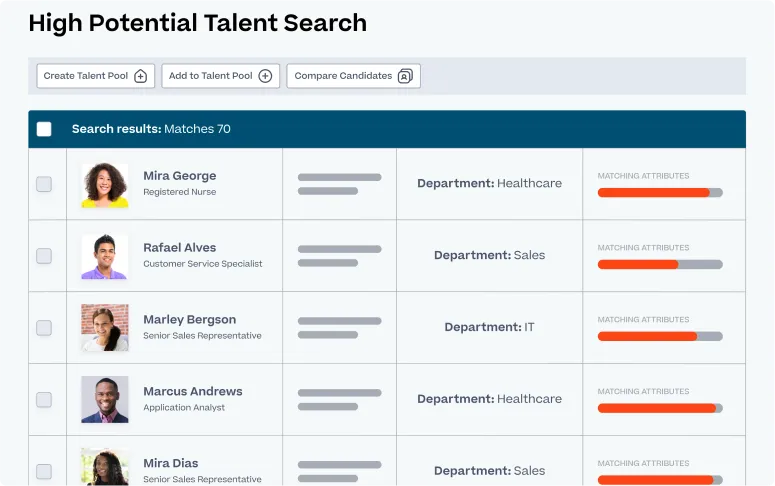Click Mira George's matching attributes bar
Viewport: 775px width, 486px height.
tap(660, 192)
